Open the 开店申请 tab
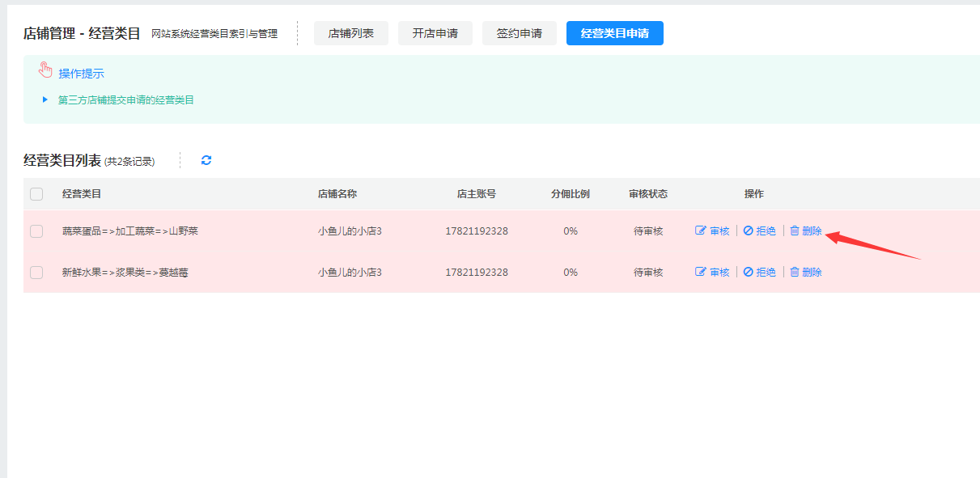This screenshot has height=478, width=980. point(435,33)
